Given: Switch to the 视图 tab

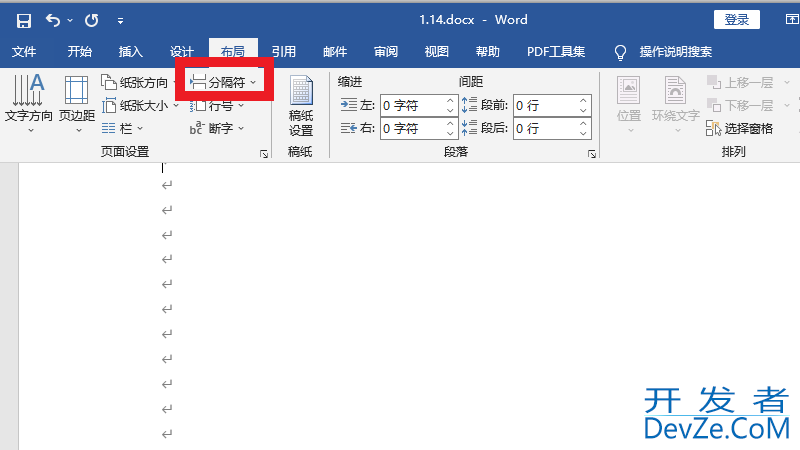Looking at the screenshot, I should pos(437,52).
